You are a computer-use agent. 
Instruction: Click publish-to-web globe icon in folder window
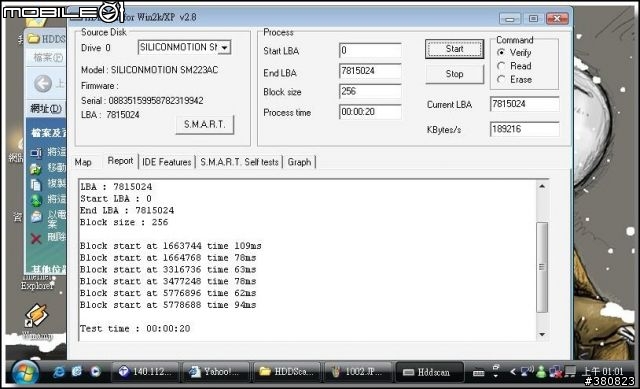tap(36, 200)
